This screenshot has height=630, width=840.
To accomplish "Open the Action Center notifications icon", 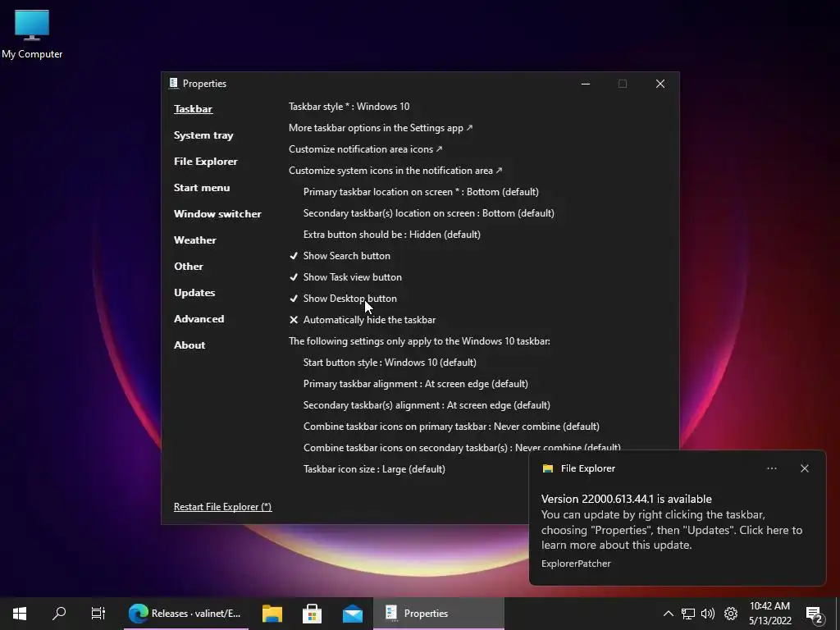I will click(x=815, y=614).
